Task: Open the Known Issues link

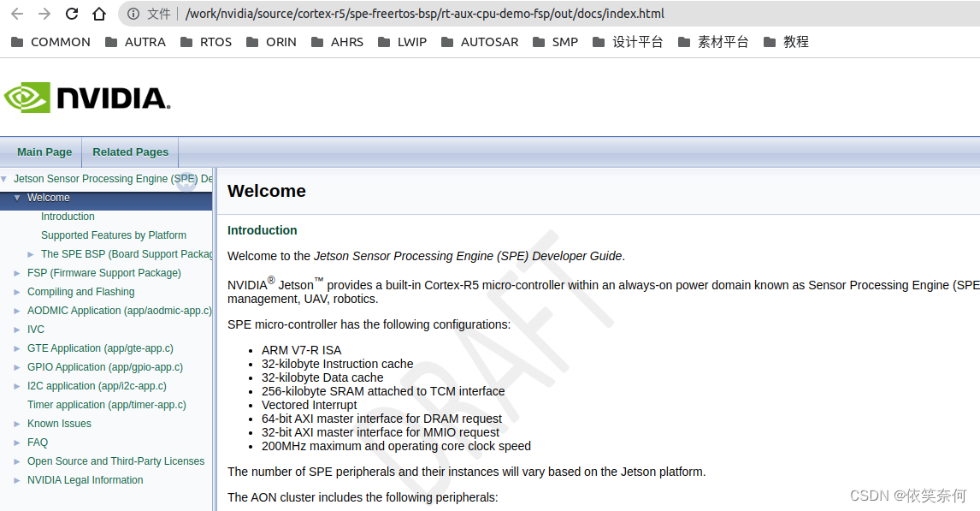Action: (x=59, y=424)
